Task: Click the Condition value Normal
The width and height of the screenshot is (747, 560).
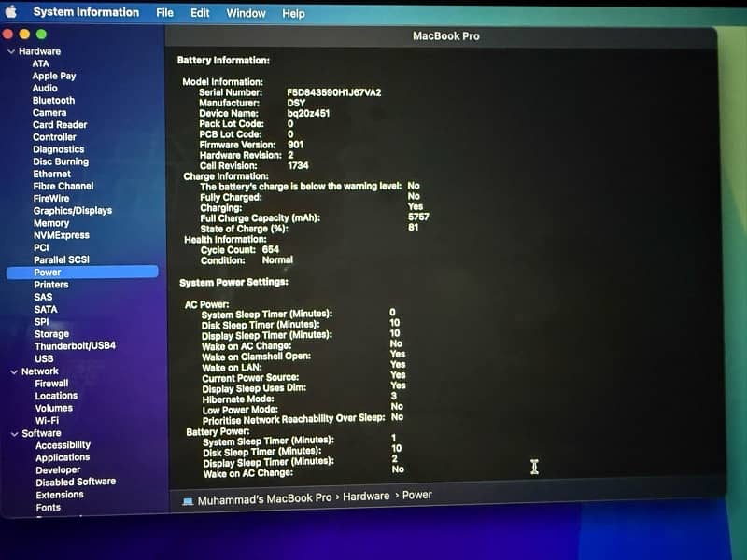Action: point(277,260)
